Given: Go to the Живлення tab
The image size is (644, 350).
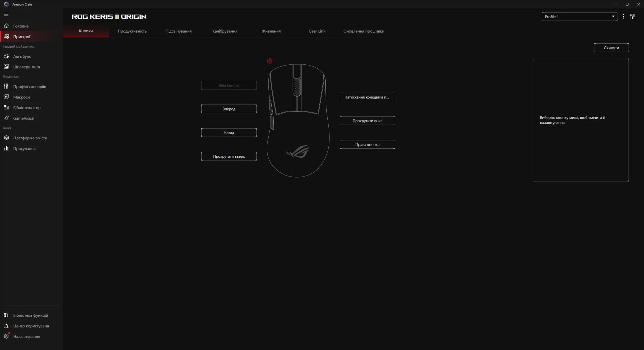Looking at the screenshot, I should (271, 31).
